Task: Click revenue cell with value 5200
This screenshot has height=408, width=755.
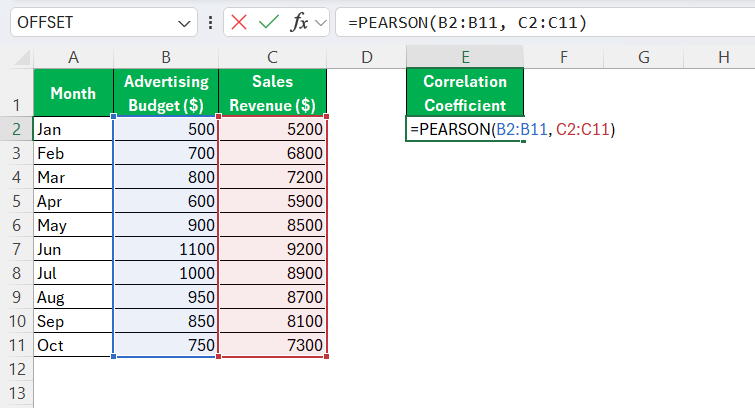Action: pos(273,129)
